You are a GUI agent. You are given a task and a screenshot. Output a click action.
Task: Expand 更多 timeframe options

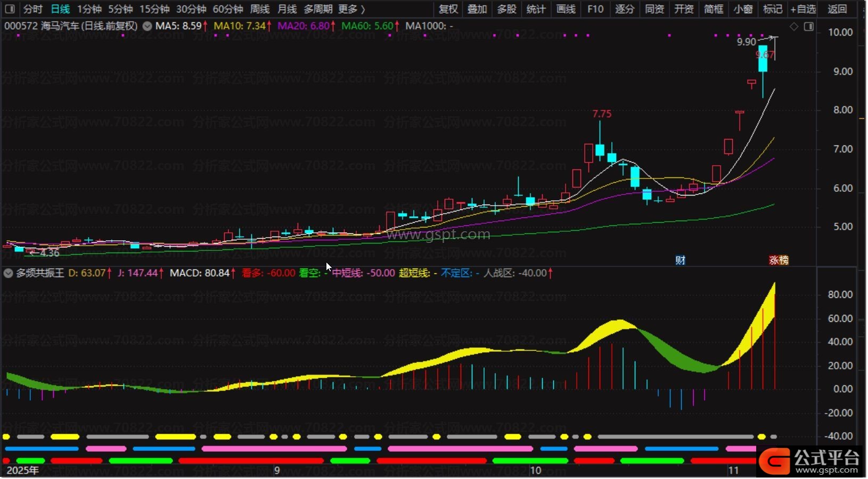(x=351, y=9)
